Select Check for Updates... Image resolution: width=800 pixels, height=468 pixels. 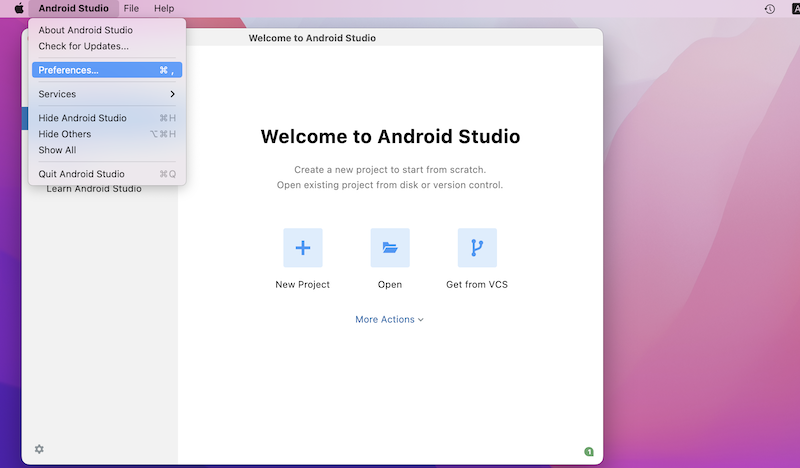click(83, 46)
